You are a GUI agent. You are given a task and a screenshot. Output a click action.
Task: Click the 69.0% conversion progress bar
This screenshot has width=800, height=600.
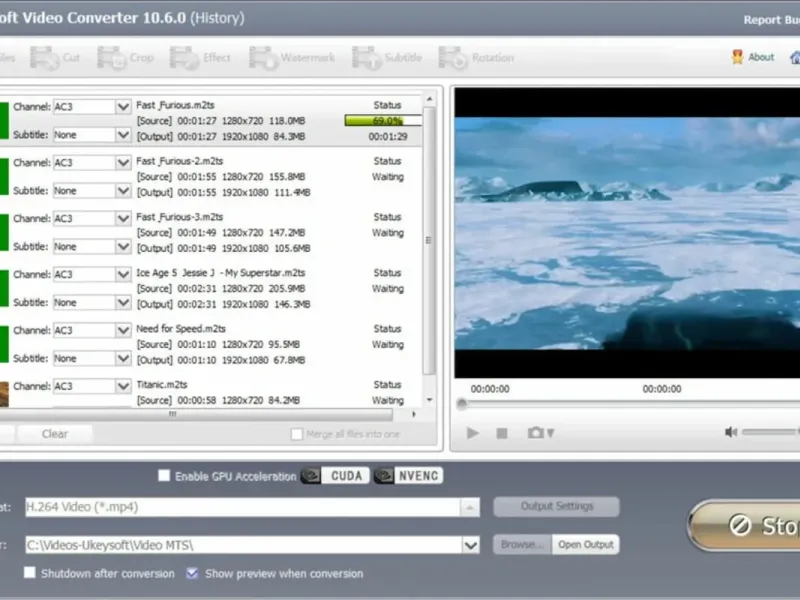click(383, 120)
